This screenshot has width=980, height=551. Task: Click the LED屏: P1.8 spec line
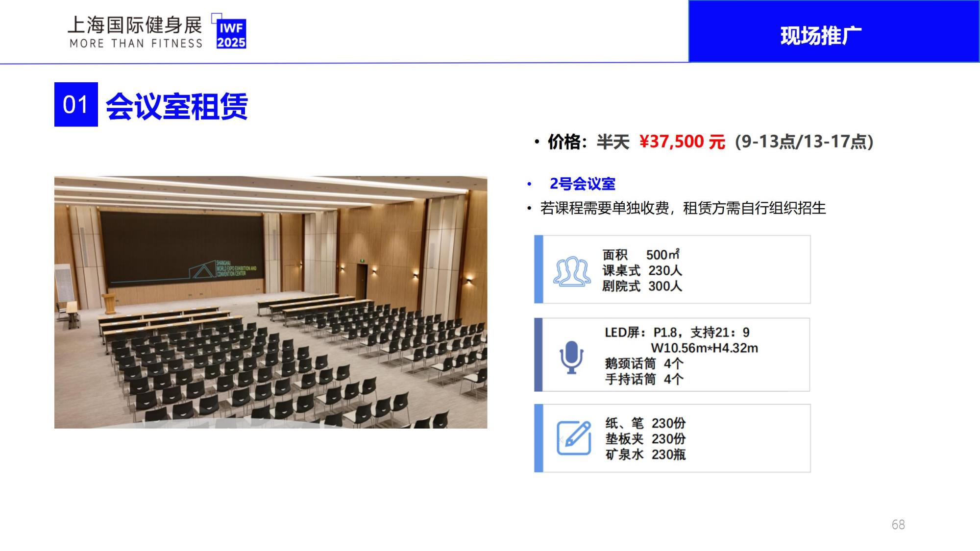point(677,333)
